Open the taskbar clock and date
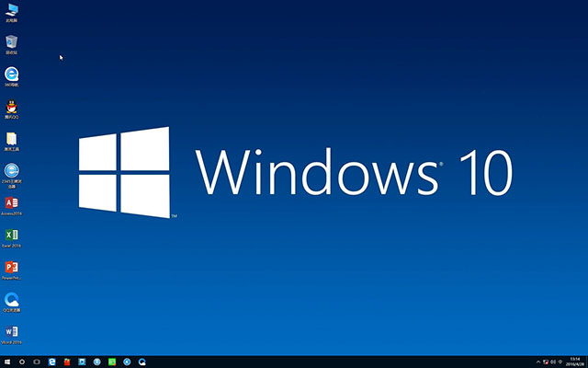This screenshot has height=368, width=588. coord(574,362)
